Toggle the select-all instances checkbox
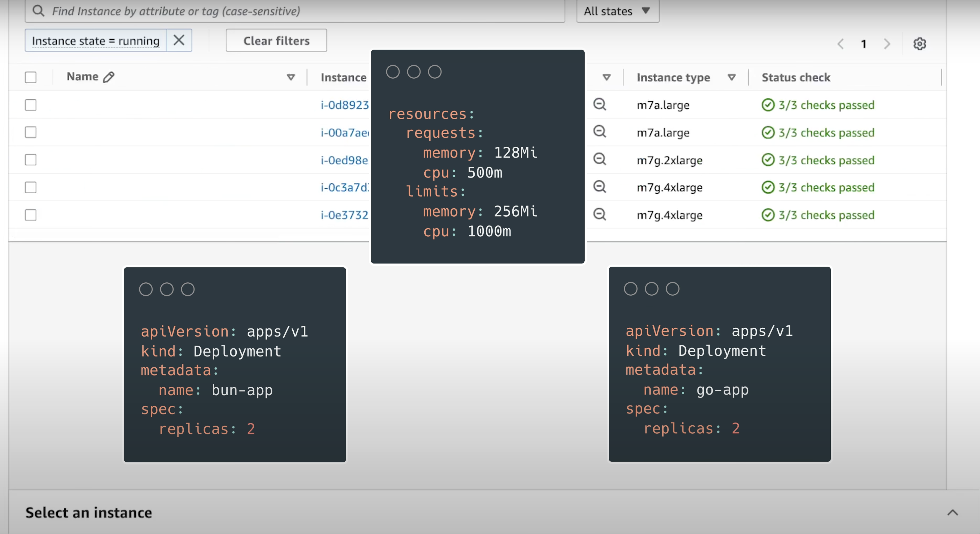This screenshot has height=534, width=980. click(30, 77)
